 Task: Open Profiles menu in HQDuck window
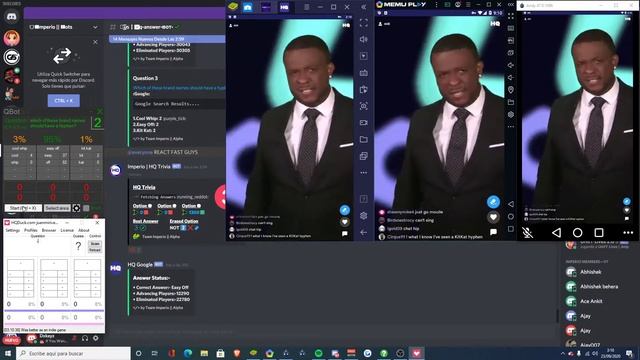[31, 230]
